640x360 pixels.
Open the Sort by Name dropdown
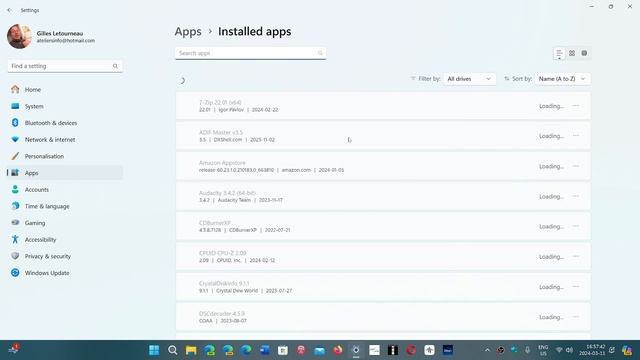[562, 79]
